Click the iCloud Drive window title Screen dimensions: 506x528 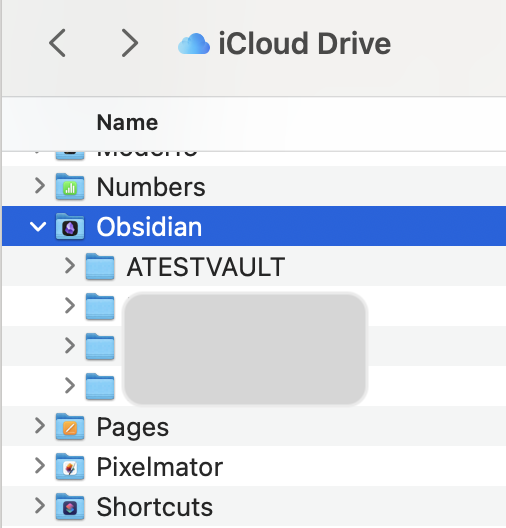(305, 44)
